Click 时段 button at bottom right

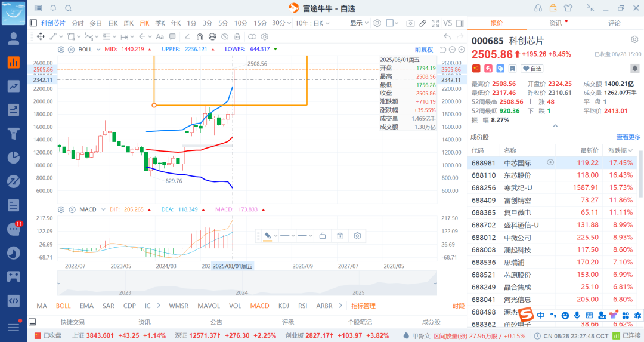459,306
